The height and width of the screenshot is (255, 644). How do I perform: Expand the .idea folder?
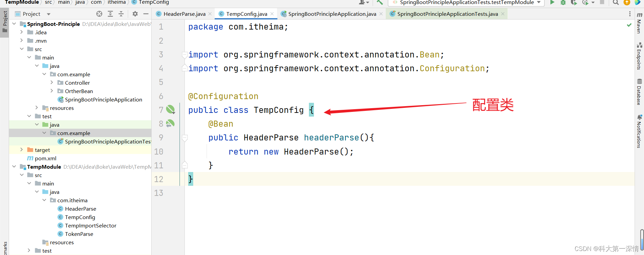coord(21,32)
